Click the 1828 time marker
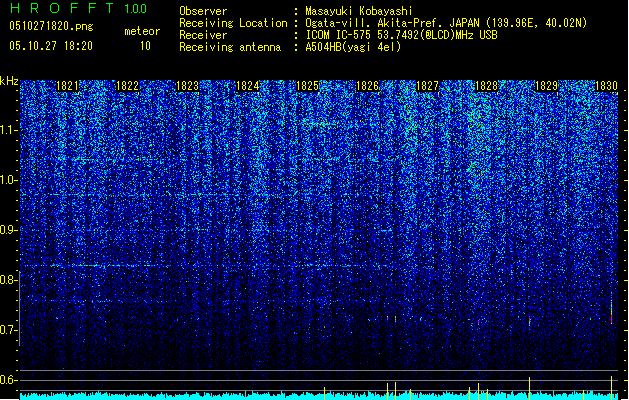This screenshot has height=400, width=629. click(487, 86)
